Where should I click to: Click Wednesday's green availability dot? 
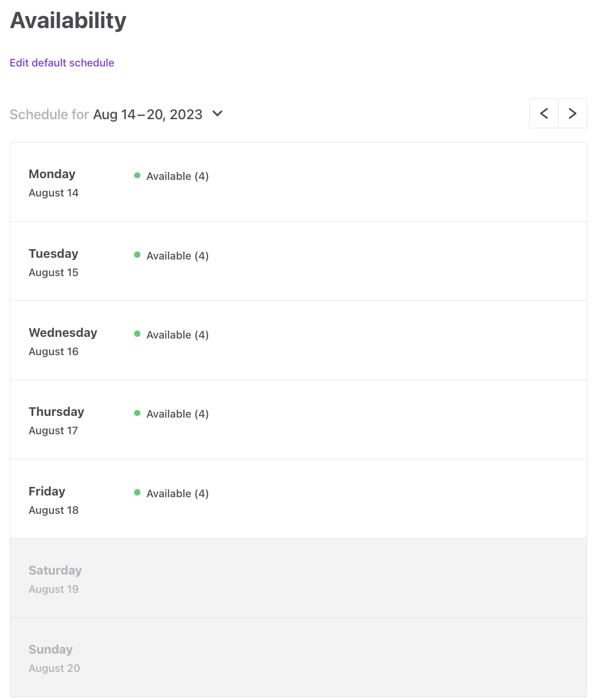pos(137,334)
